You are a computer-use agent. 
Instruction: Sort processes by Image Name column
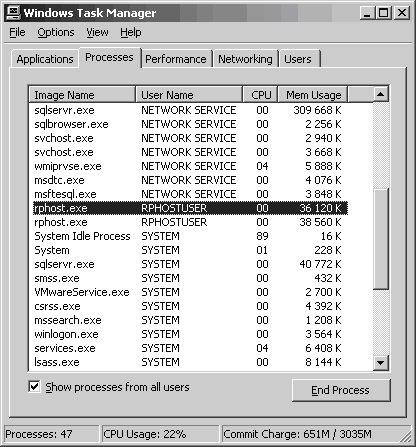(82, 95)
